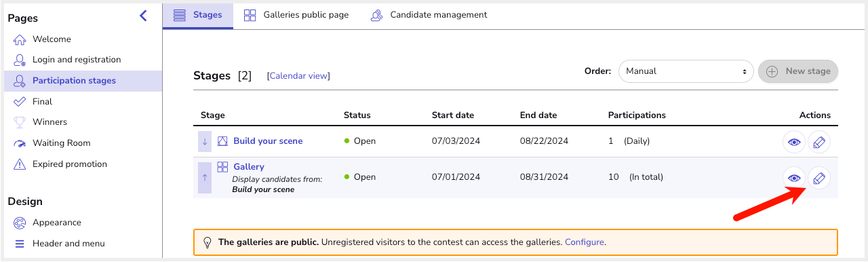Preview Build your scene with eye icon
Viewport: 868px width, 262px height.
(794, 142)
